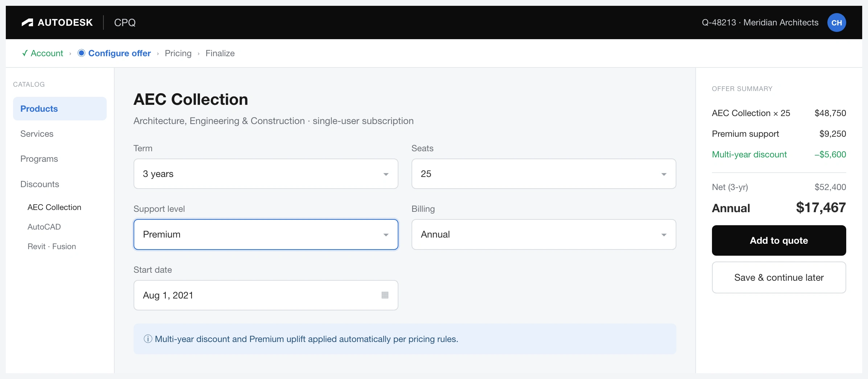This screenshot has height=379, width=868.
Task: Open Services in the catalog sidebar
Action: (x=60, y=134)
